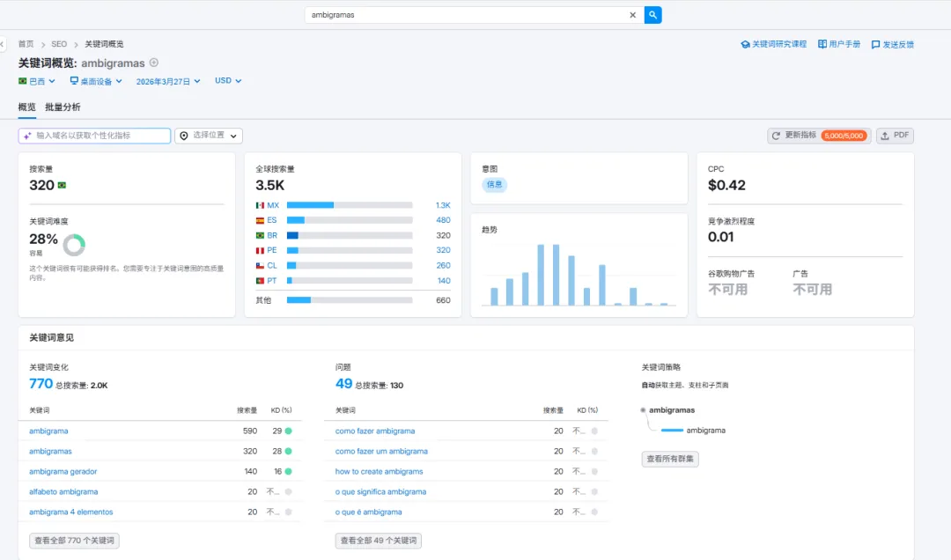The height and width of the screenshot is (560, 951).
Task: Click the $0.42 CPC value
Action: coord(726,185)
